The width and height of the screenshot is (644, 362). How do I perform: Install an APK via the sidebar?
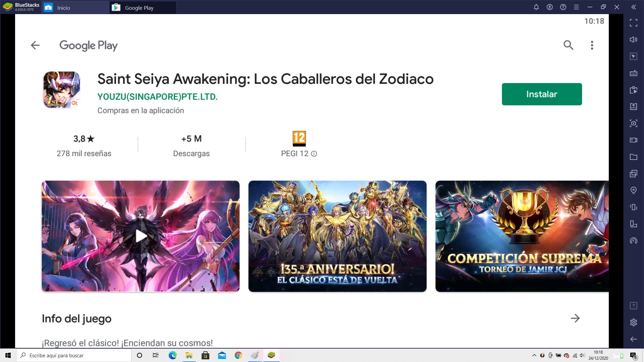(634, 107)
